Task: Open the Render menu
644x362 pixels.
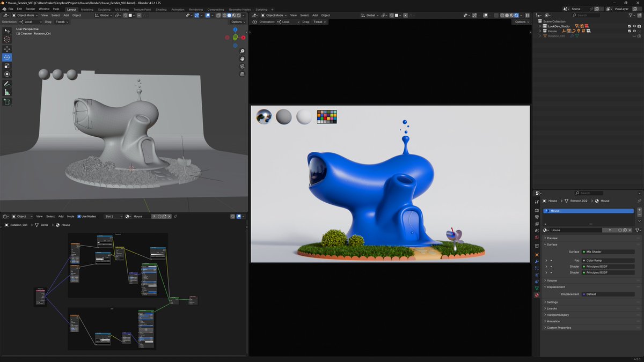Action: click(31, 9)
